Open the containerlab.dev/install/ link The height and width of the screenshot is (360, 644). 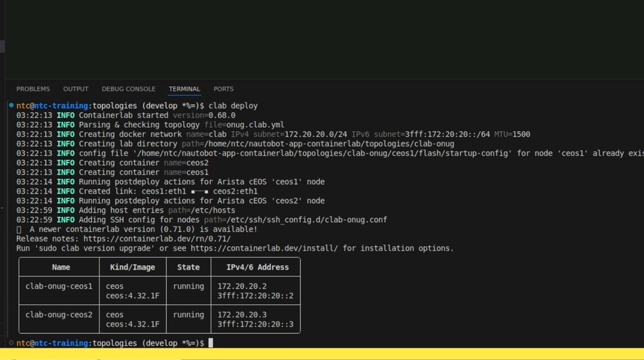pyautogui.click(x=264, y=248)
